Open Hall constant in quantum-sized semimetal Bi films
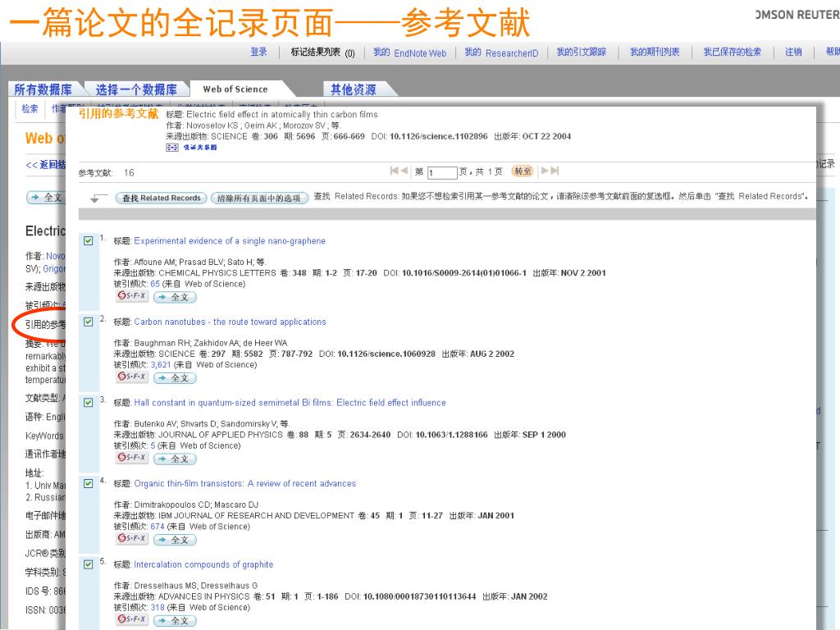The width and height of the screenshot is (840, 630). click(x=290, y=403)
